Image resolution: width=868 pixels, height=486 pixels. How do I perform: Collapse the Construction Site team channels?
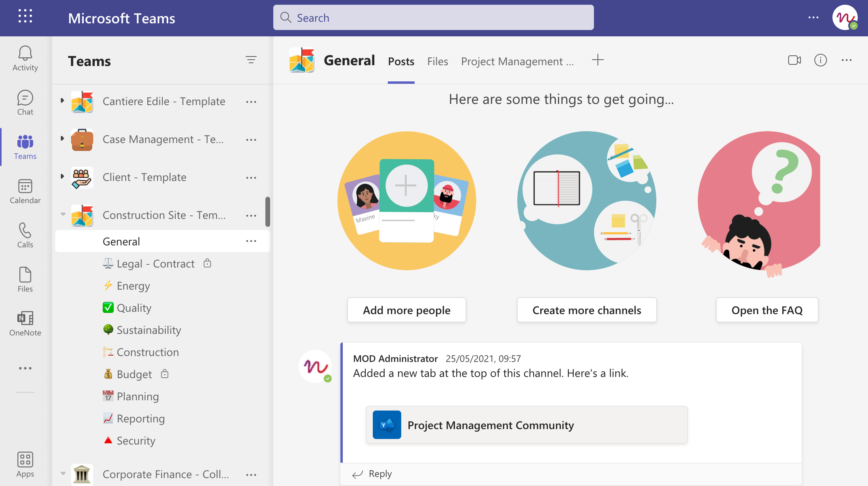click(63, 215)
